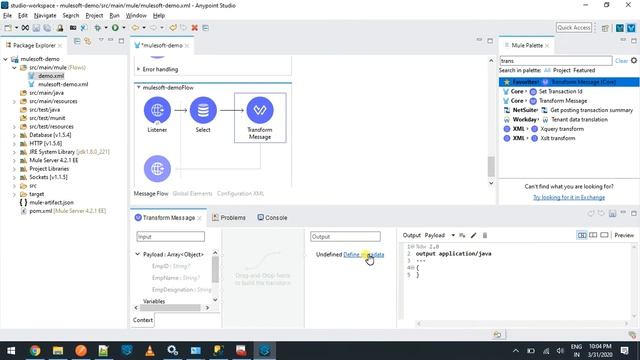Click the Debug bug toolbar icon
This screenshot has width=640, height=360.
(x=98, y=28)
